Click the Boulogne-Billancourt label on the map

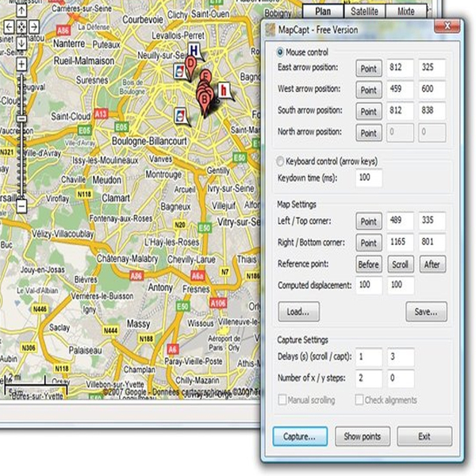coord(149,141)
